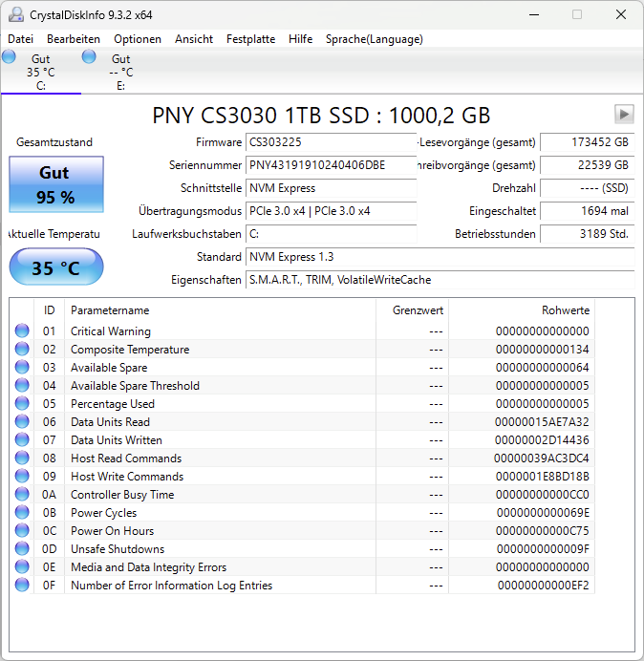Viewport: 644px width, 661px height.
Task: Click the 35 °C temperature button
Action: coord(56,267)
